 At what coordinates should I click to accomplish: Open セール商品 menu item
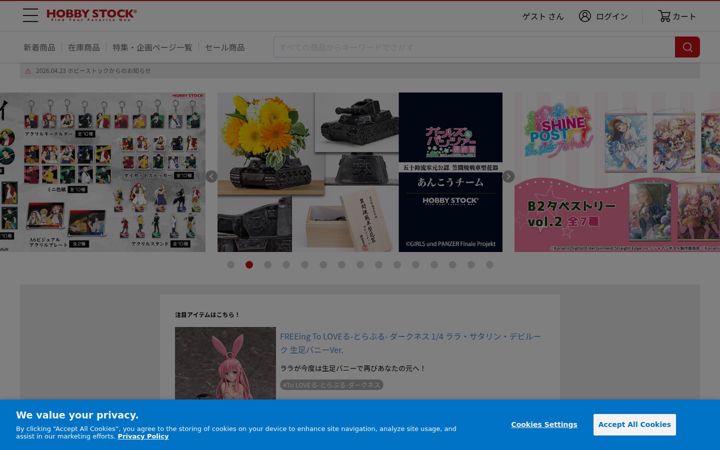coord(225,47)
